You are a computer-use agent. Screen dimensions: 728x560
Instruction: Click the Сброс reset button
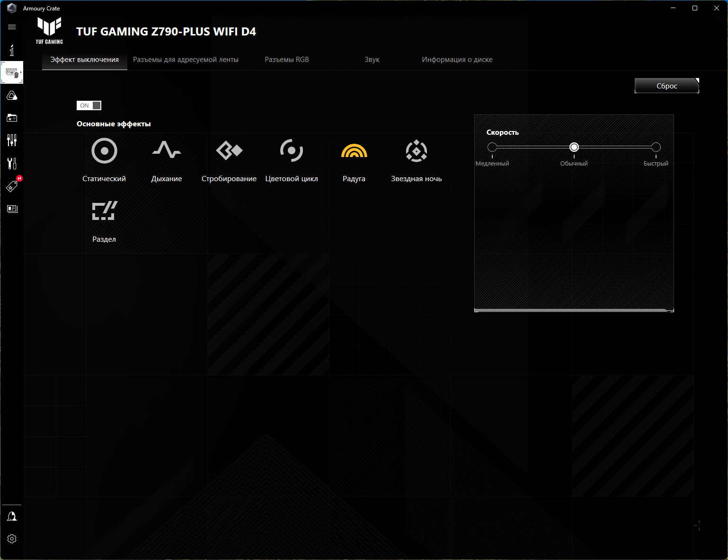667,86
